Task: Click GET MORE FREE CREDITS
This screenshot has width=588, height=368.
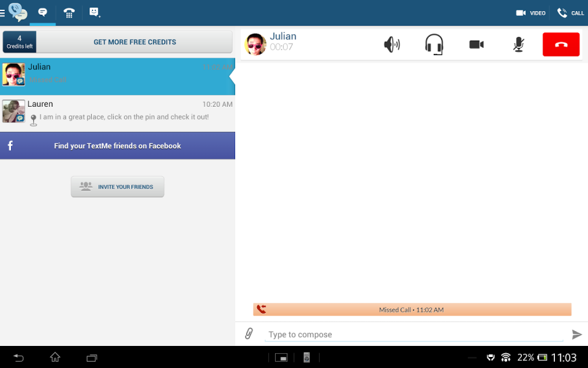Action: coord(135,42)
